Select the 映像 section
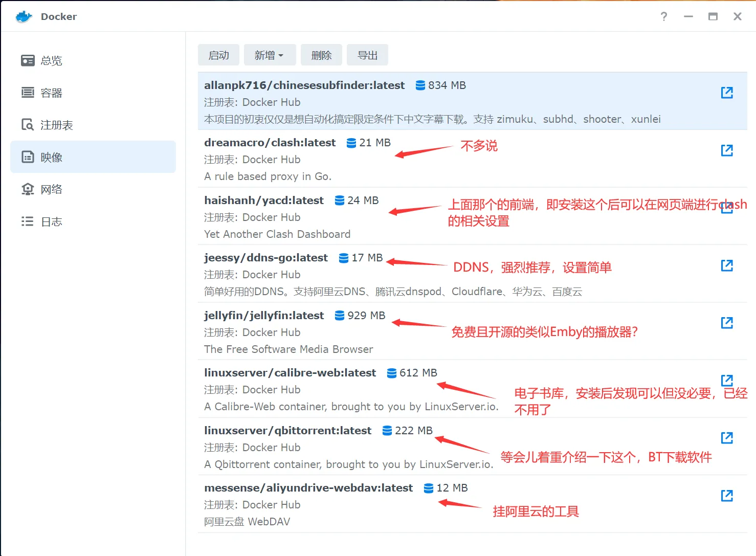 (93, 157)
